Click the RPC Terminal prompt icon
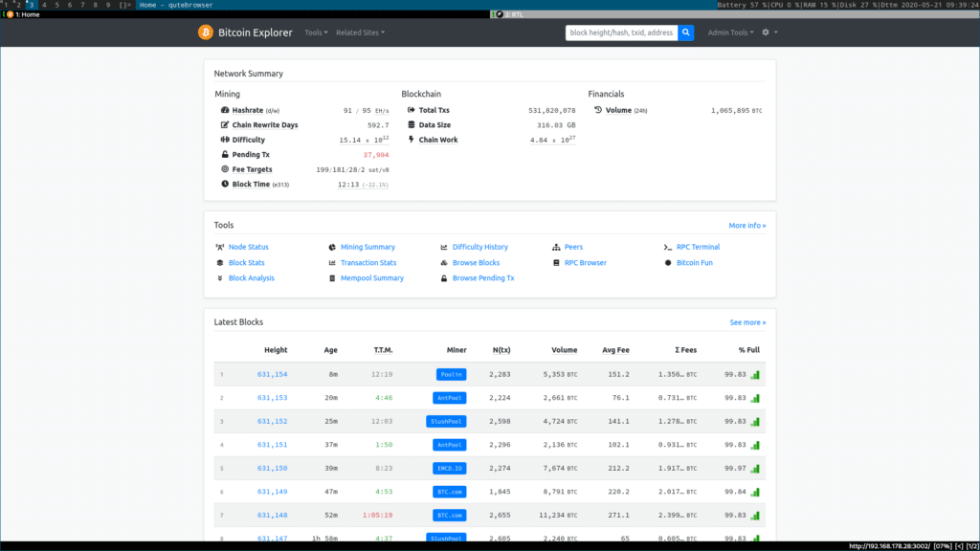The width and height of the screenshot is (980, 551). click(668, 248)
